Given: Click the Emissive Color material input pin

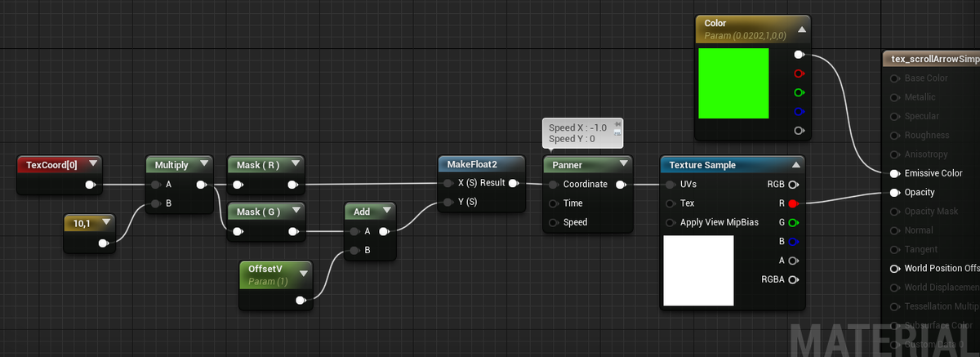Looking at the screenshot, I should (895, 173).
